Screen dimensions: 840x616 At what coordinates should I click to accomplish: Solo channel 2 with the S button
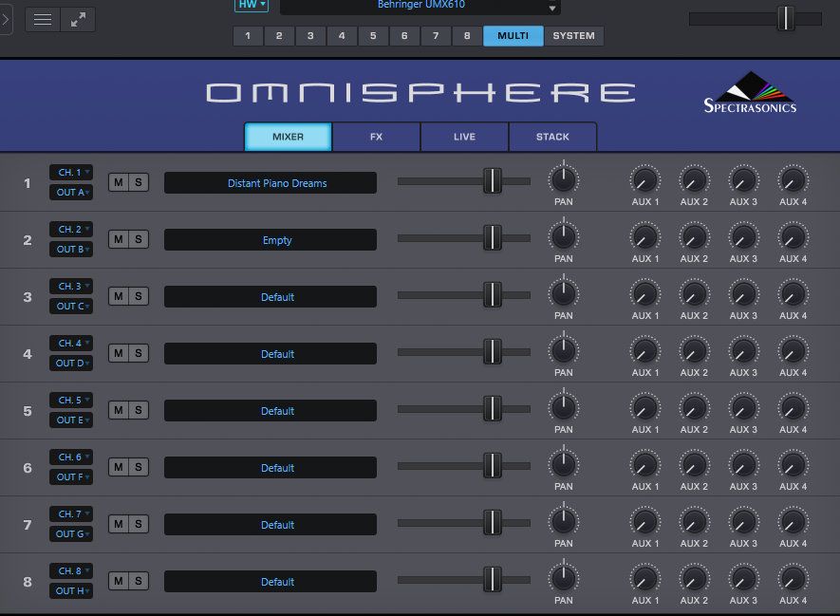pos(139,239)
